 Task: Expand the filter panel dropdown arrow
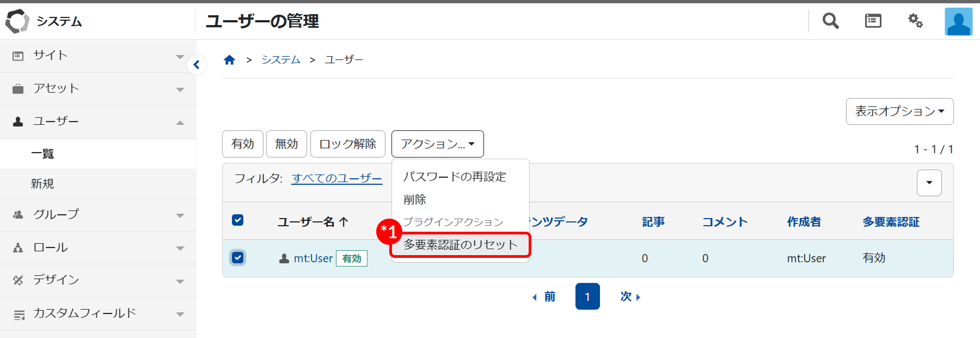929,183
